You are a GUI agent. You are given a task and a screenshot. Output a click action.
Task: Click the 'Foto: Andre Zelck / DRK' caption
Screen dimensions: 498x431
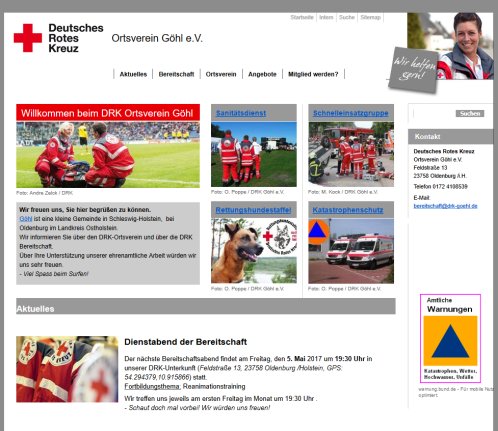(44, 193)
